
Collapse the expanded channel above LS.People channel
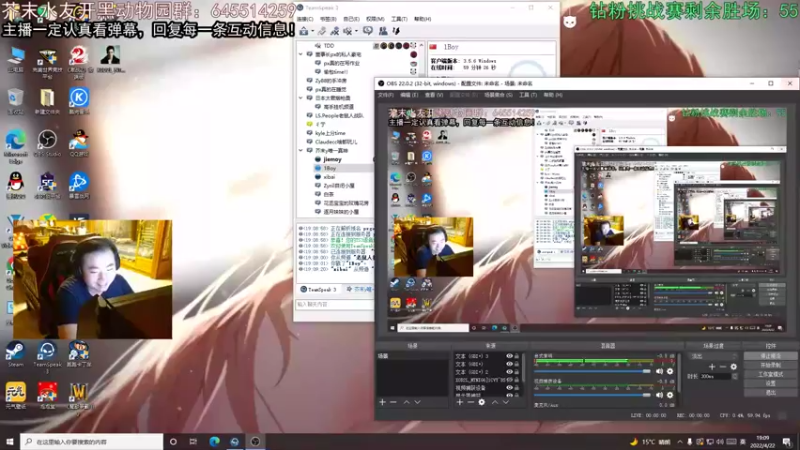point(301,98)
